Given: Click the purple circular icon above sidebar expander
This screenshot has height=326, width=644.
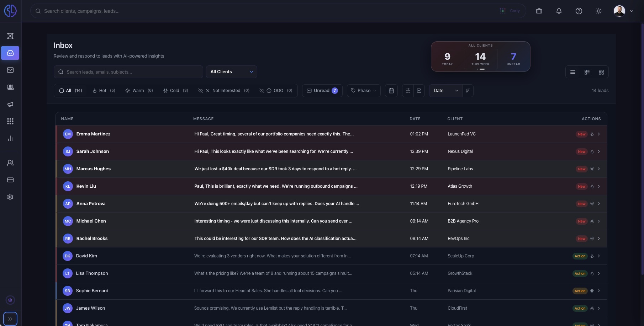Looking at the screenshot, I should [x=10, y=300].
